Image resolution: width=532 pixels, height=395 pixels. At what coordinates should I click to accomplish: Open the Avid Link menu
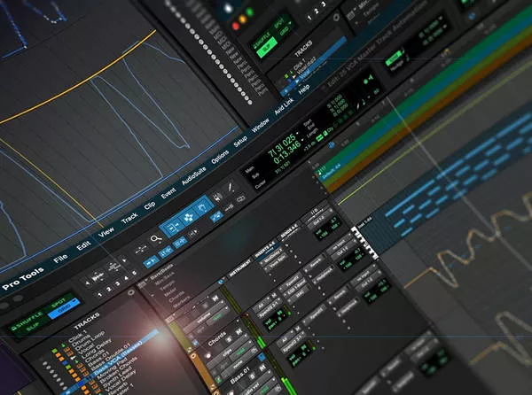[284, 106]
